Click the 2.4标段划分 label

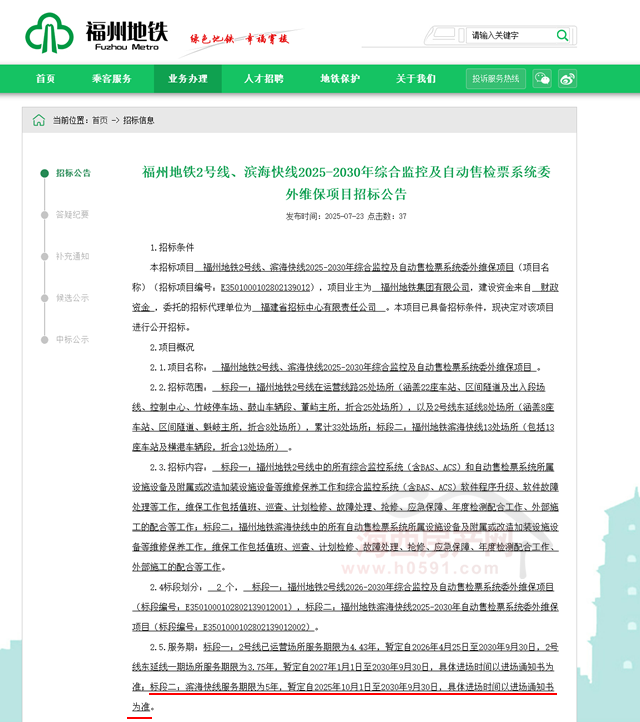[176, 587]
